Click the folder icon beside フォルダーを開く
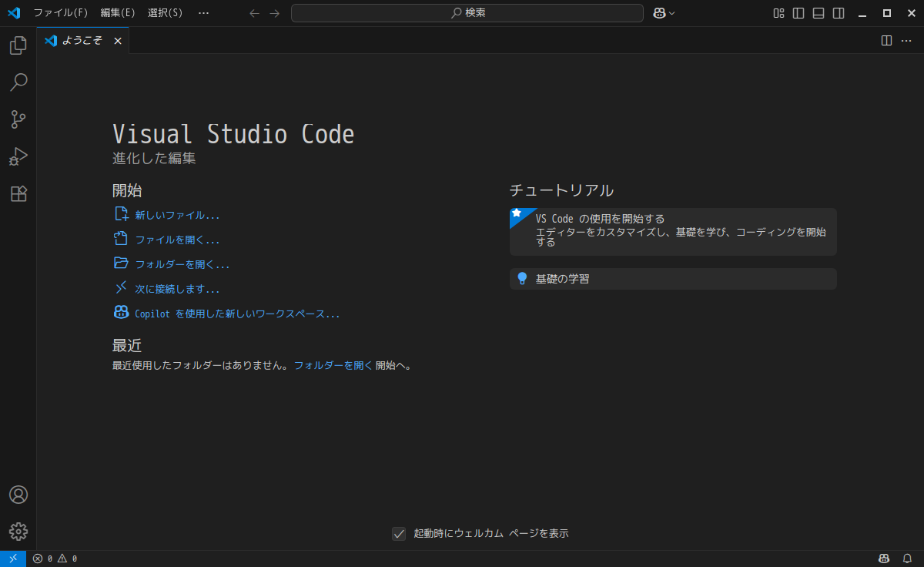 click(121, 263)
